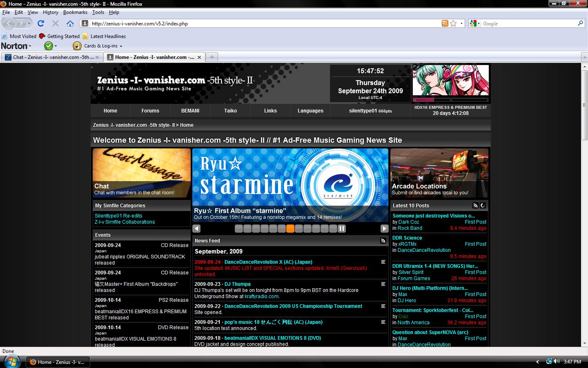
Task: Switch to the Chat - Zenius tab
Action: [x=52, y=57]
